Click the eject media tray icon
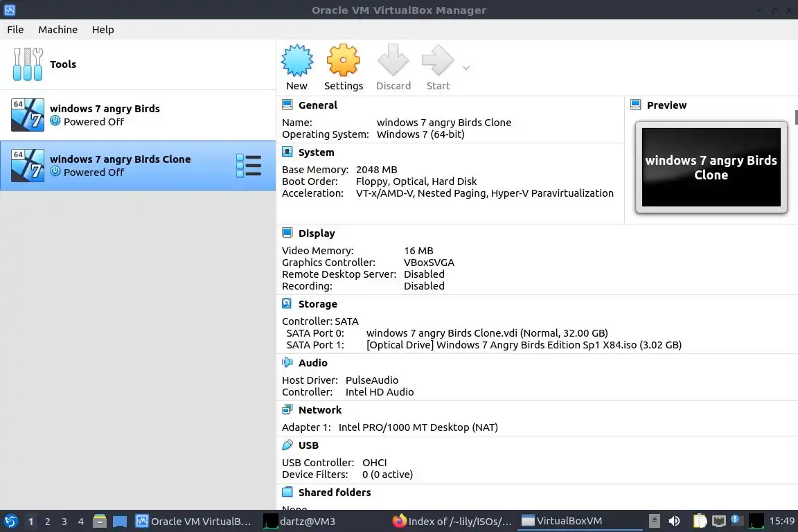Viewport: 798px width, 532px height. coord(655,521)
